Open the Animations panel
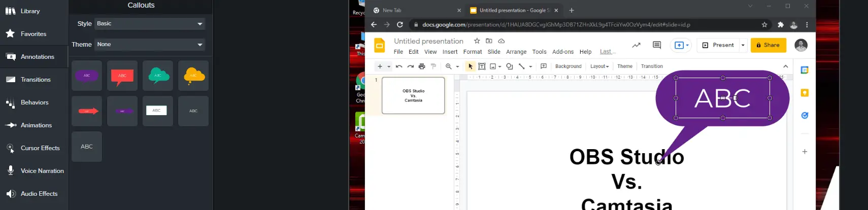The height and width of the screenshot is (210, 868). pos(28,125)
